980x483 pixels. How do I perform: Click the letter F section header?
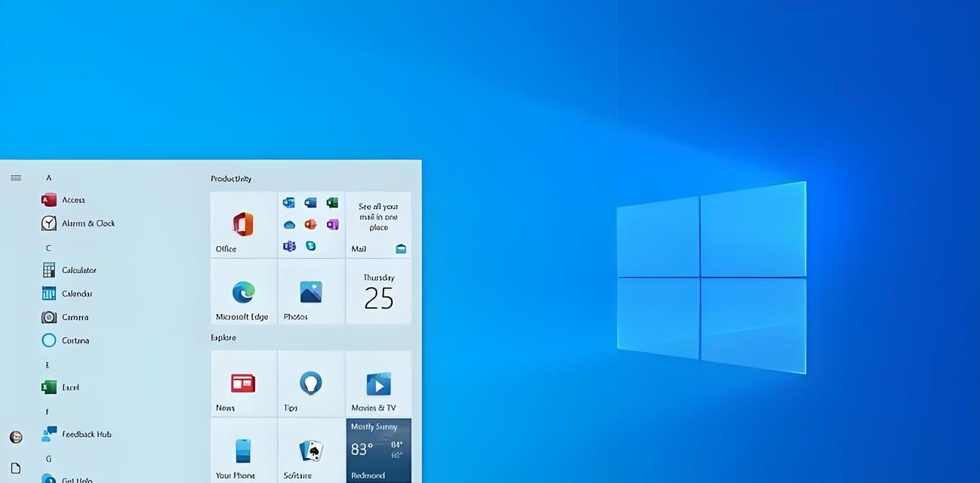[48, 411]
